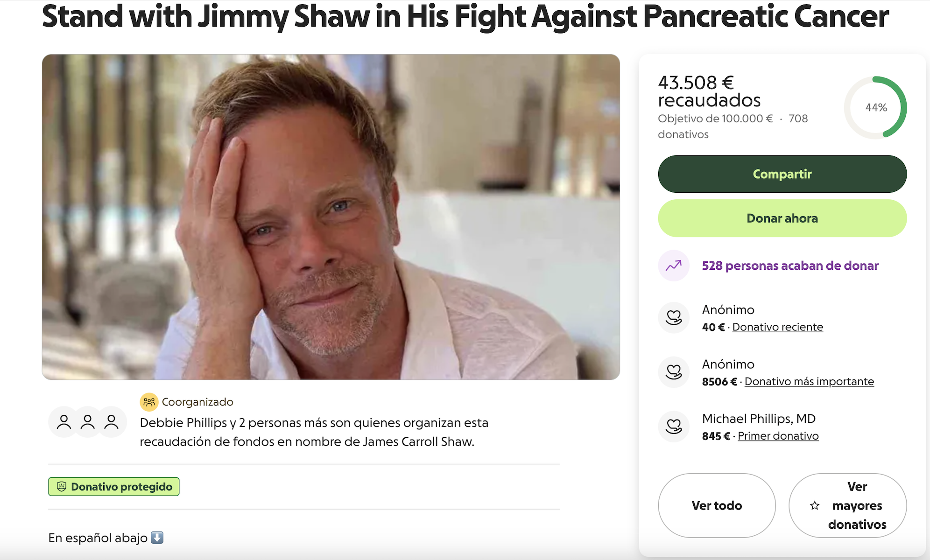Click the 44% circular progress indicator

coord(875,107)
